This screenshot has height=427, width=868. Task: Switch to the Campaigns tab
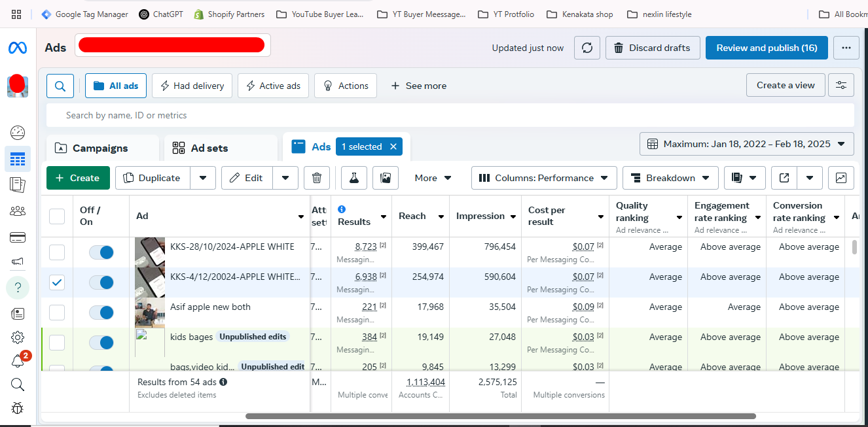pos(100,148)
